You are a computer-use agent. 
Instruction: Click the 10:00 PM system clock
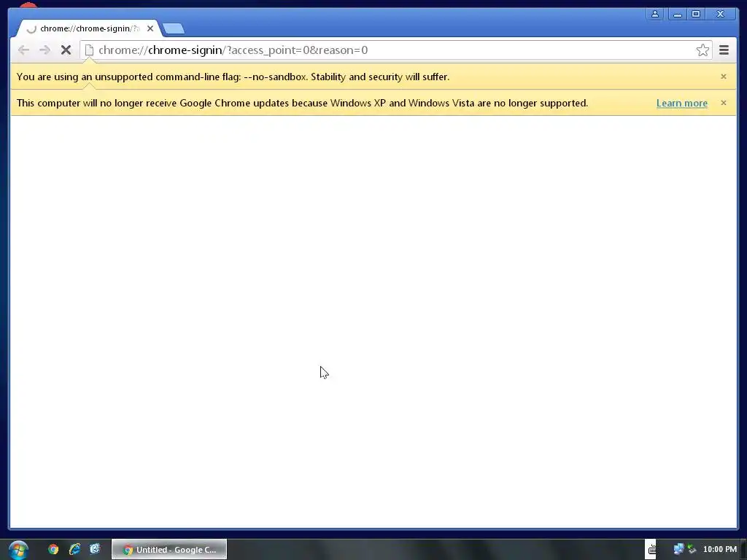pyautogui.click(x=719, y=550)
